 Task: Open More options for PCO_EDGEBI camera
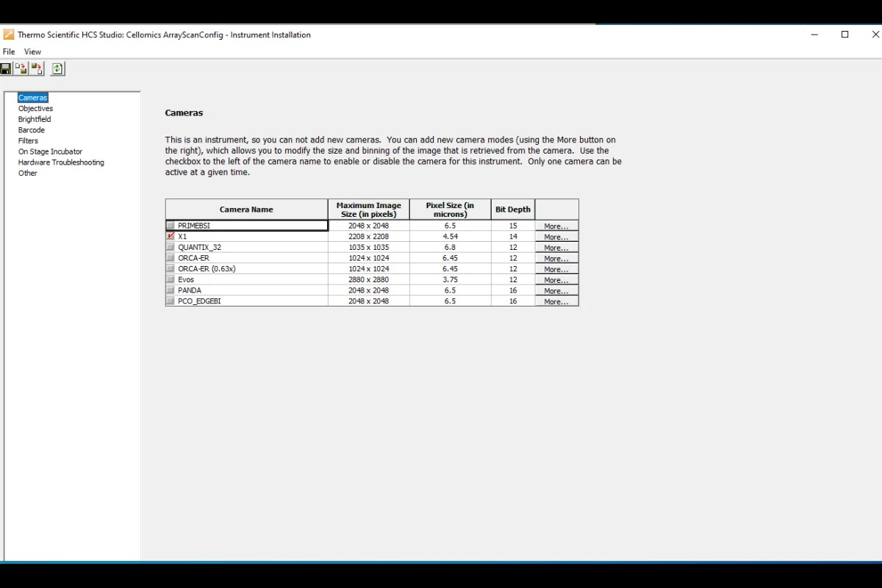click(x=556, y=301)
